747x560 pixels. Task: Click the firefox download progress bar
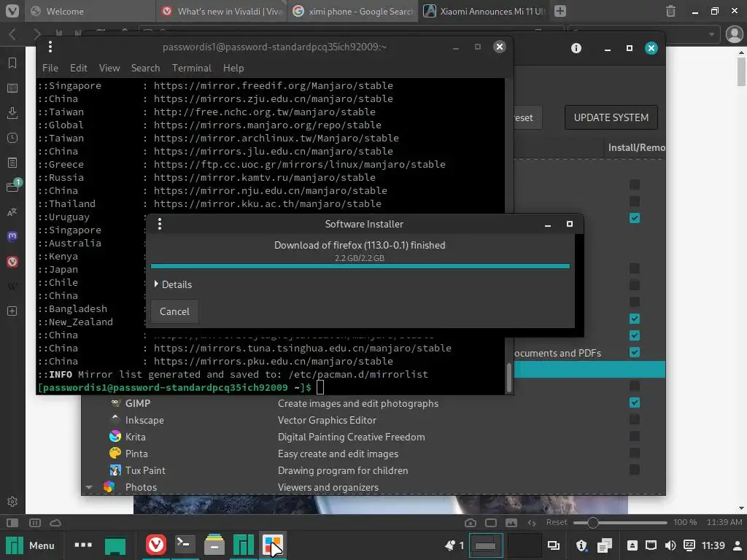click(360, 266)
